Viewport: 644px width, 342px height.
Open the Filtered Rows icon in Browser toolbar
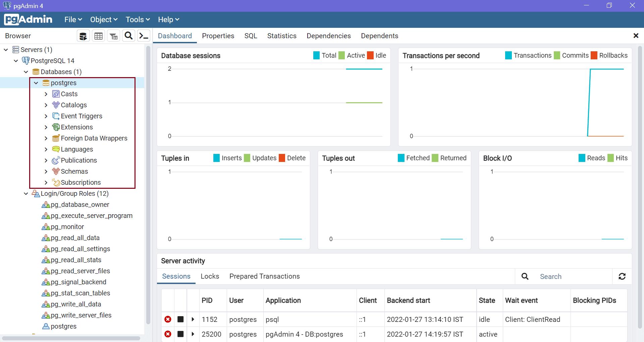[113, 36]
